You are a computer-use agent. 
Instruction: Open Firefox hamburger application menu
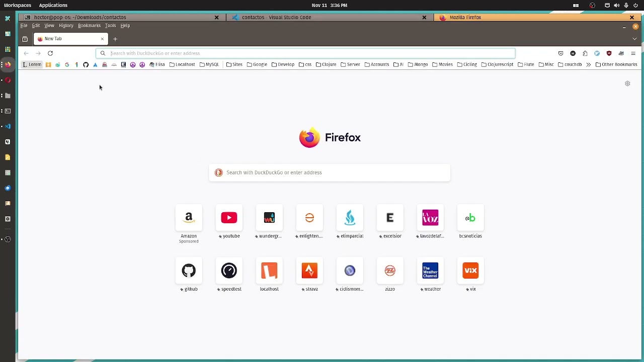click(x=633, y=53)
